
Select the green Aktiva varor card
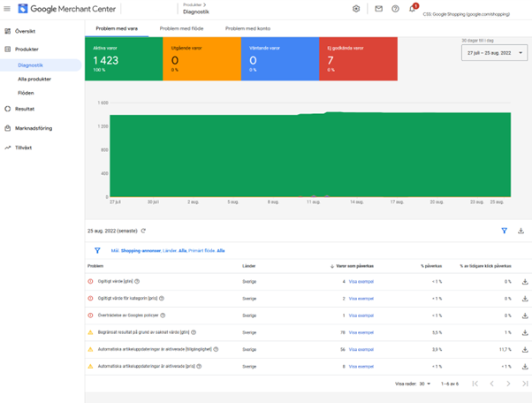coord(124,59)
